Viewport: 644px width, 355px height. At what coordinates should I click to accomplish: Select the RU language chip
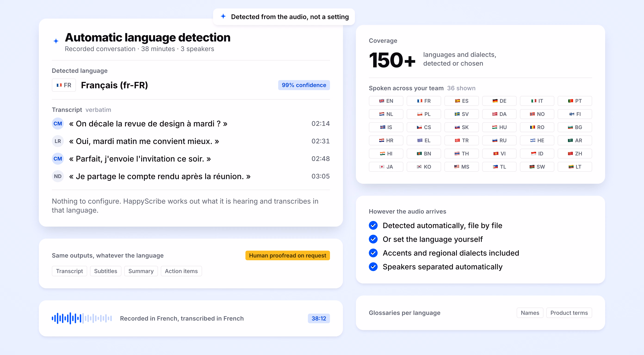pos(499,140)
